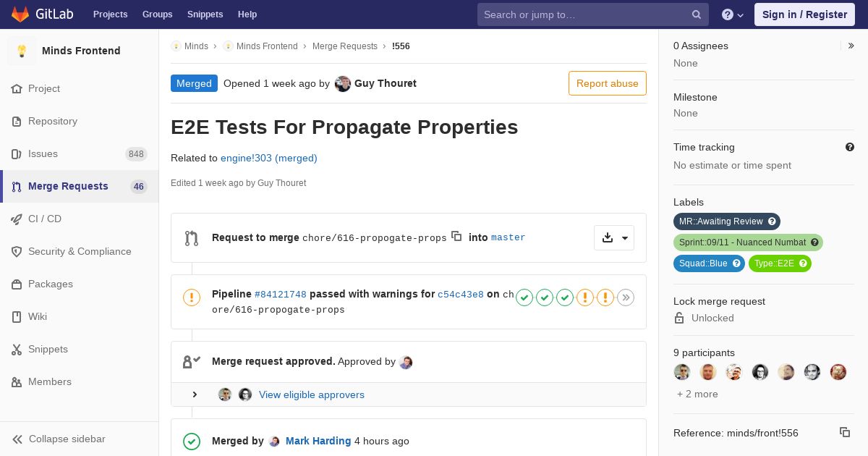Click the last warning pipeline stage icon
The width and height of the screenshot is (868, 456).
click(x=605, y=297)
